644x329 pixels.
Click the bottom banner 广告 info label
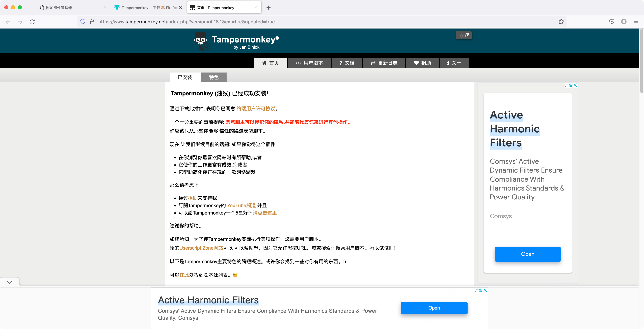click(x=479, y=290)
